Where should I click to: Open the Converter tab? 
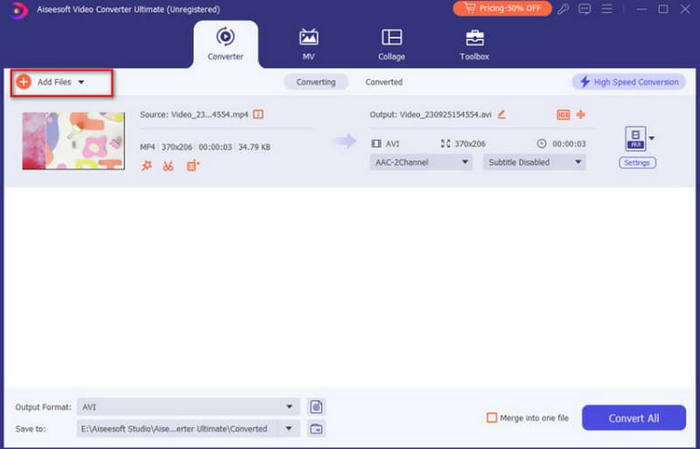pos(225,45)
